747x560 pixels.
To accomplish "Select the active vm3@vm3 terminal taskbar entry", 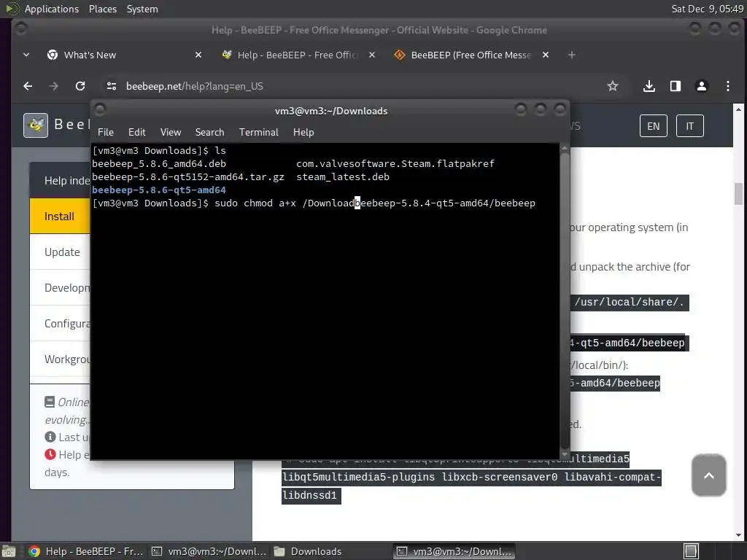I will click(454, 551).
